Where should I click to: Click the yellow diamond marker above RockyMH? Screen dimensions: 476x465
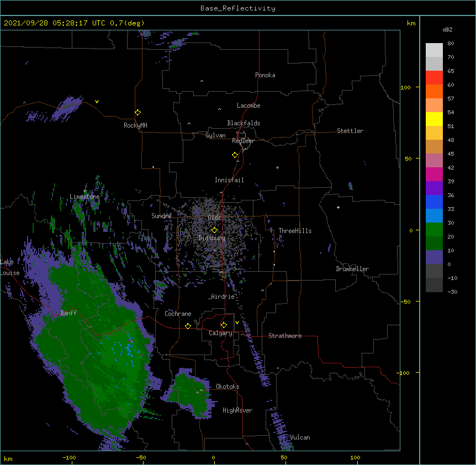(x=137, y=113)
